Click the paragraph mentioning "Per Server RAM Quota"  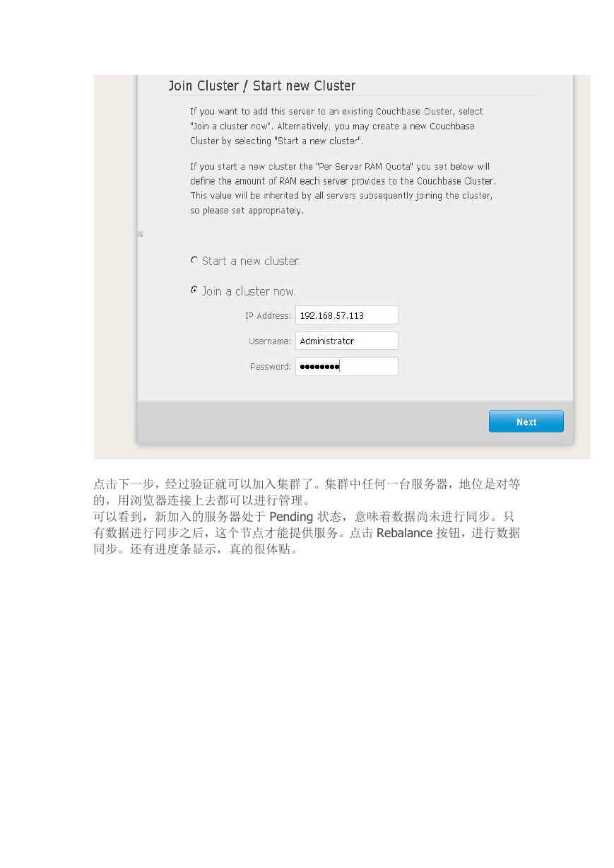point(341,189)
